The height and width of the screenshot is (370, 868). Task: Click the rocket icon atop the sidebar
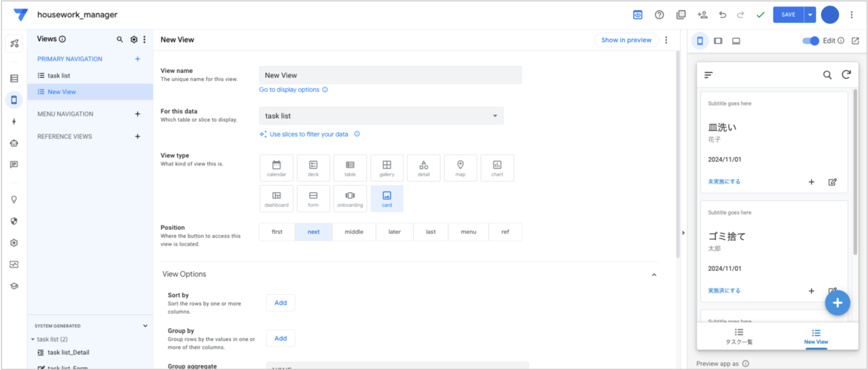point(14,44)
